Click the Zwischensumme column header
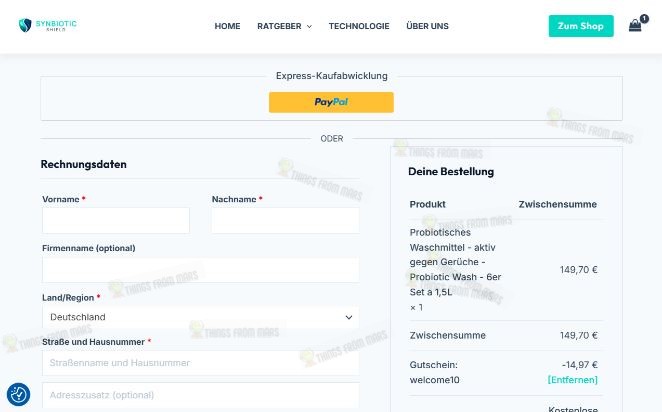The height and width of the screenshot is (412, 662). pos(558,204)
